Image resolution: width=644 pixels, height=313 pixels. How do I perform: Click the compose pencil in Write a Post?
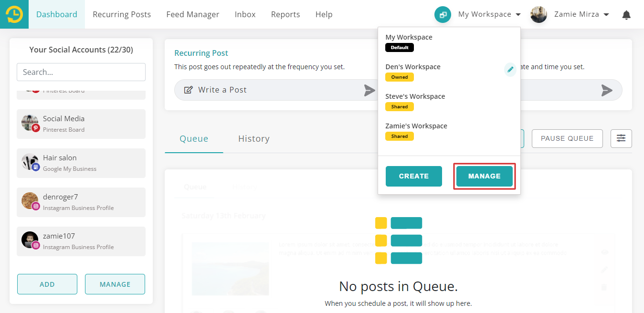tap(189, 90)
